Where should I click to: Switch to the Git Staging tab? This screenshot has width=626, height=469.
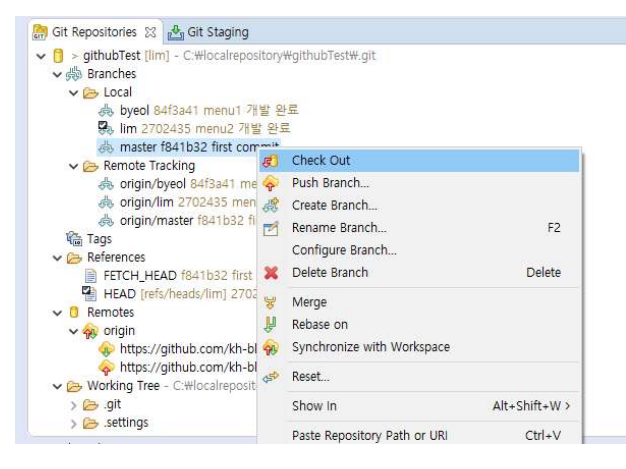click(209, 32)
